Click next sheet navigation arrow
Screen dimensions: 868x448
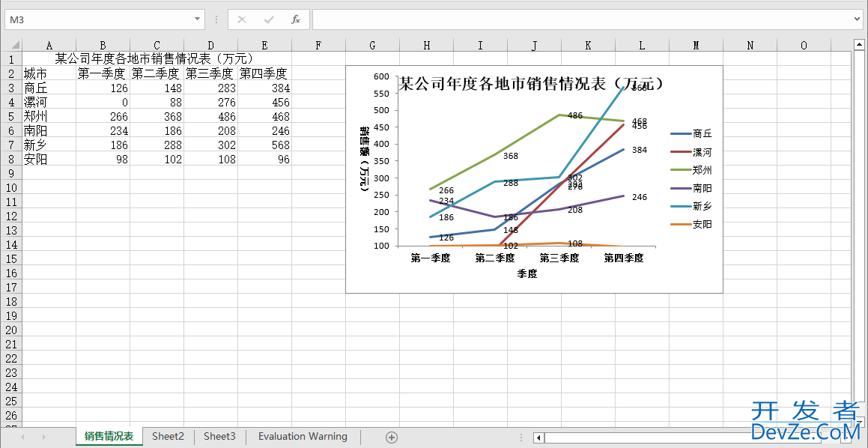click(x=43, y=437)
